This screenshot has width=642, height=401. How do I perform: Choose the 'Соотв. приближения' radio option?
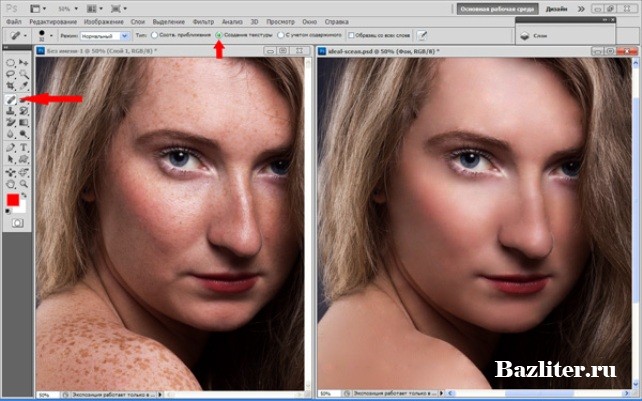pyautogui.click(x=156, y=34)
